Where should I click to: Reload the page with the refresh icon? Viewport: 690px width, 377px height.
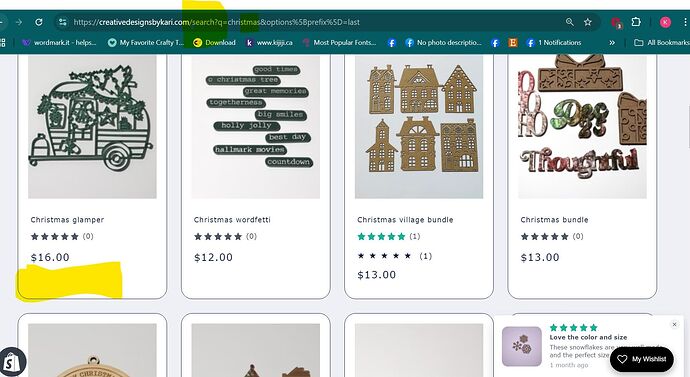tap(39, 22)
